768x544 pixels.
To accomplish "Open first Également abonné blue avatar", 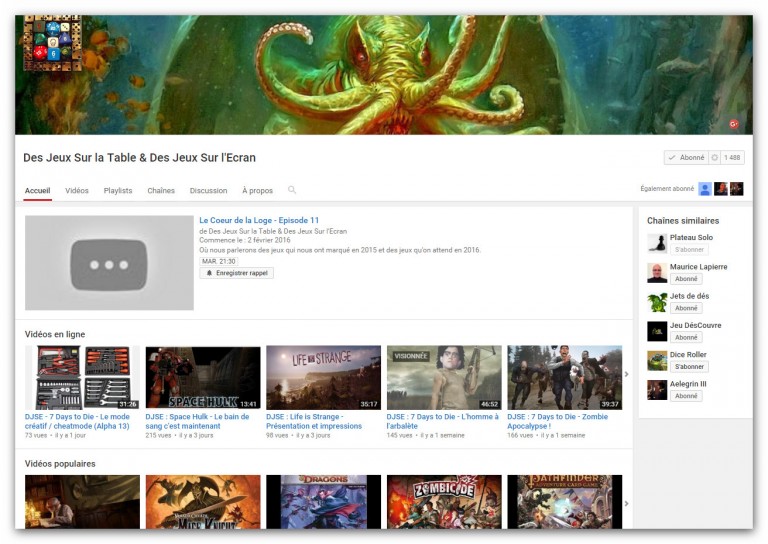I will click(705, 189).
